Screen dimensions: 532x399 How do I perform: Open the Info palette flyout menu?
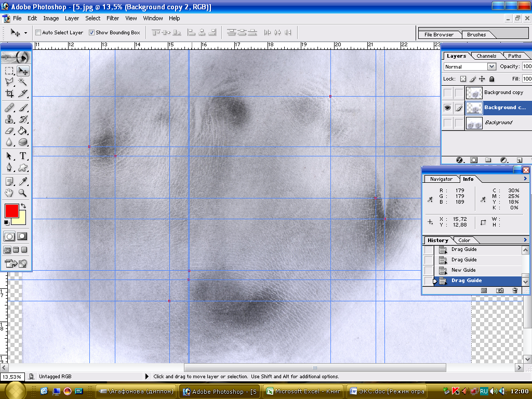coord(525,179)
